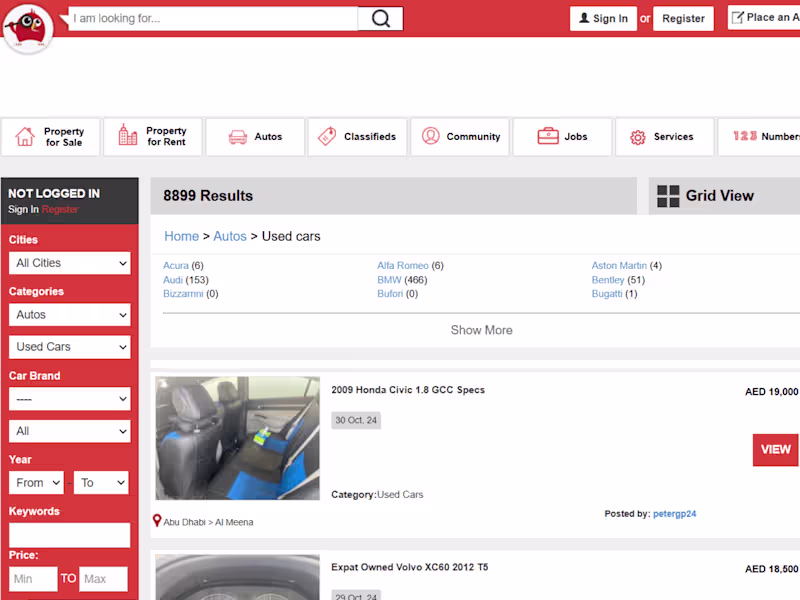Screen dimensions: 800x600
Task: Click sidebar Register link under Not Logged In
Action: click(x=60, y=209)
